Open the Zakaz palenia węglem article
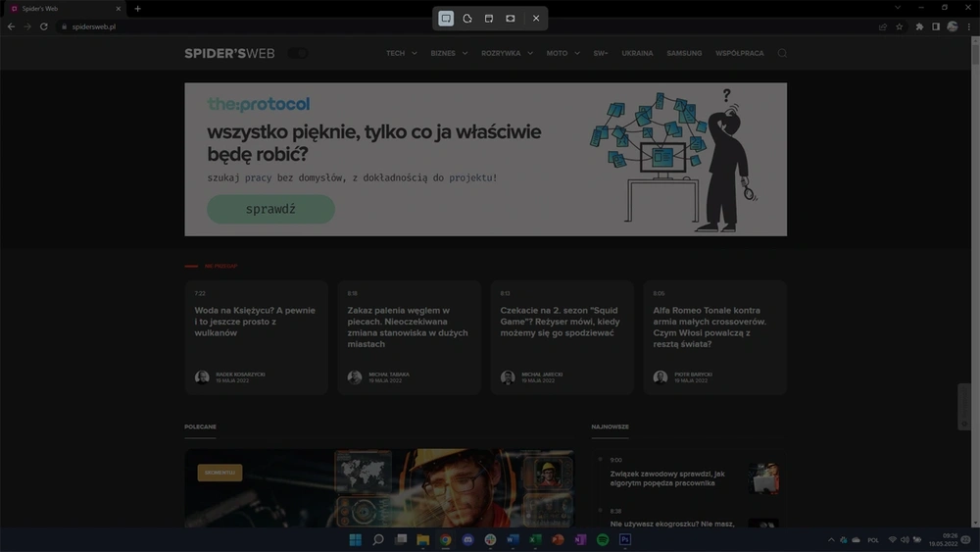Viewport: 980px width, 552px height. tap(408, 326)
